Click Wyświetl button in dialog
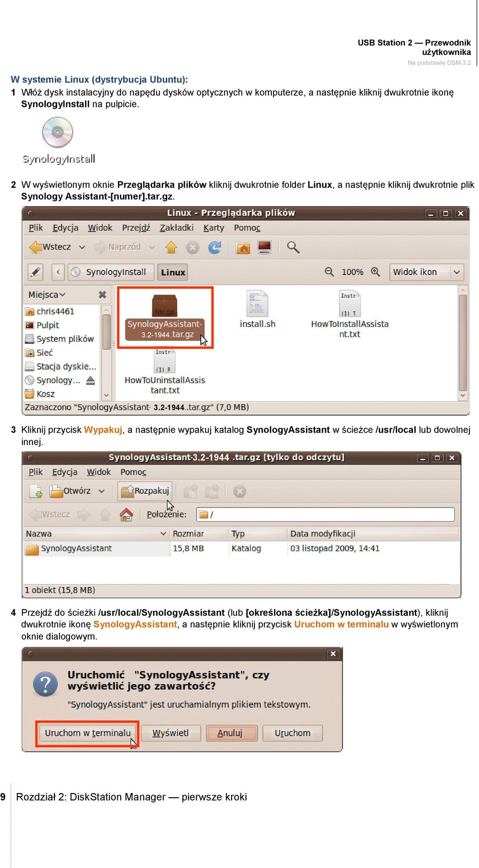This screenshot has height=868, width=479. (171, 733)
